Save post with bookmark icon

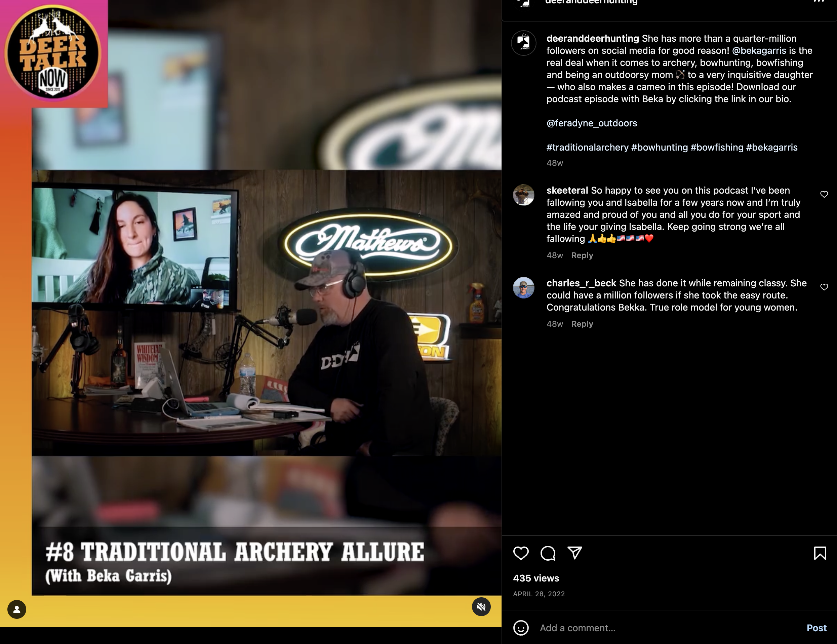820,553
